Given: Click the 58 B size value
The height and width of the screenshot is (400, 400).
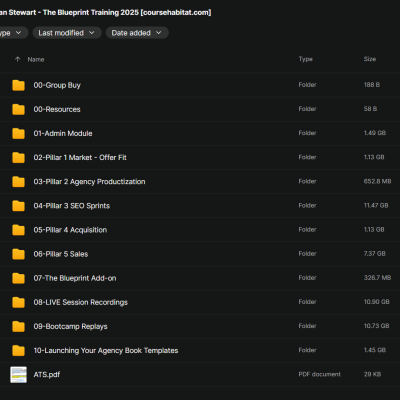Looking at the screenshot, I should tap(370, 109).
